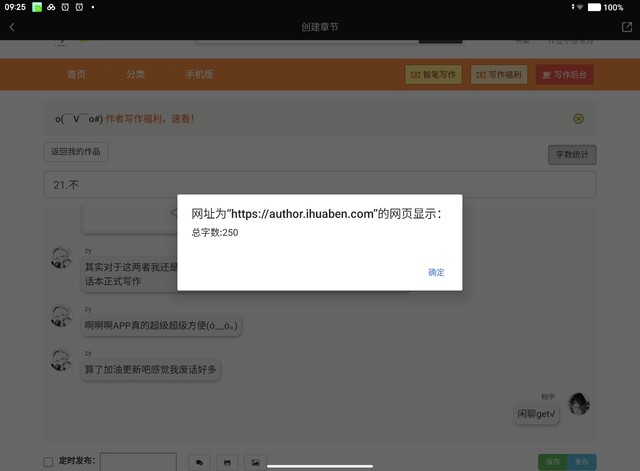Click the chapter title field containing 21.不
The height and width of the screenshot is (471, 640).
pos(319,185)
